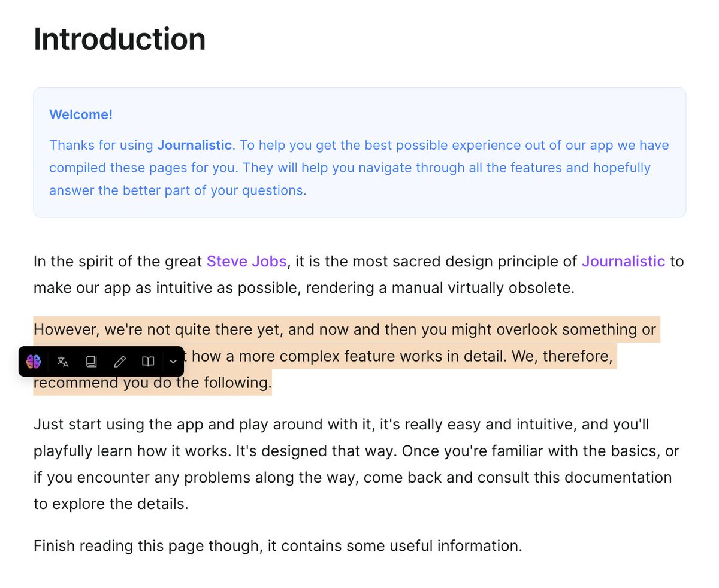
Task: Open the colorful brain AI icon
Action: tap(33, 362)
